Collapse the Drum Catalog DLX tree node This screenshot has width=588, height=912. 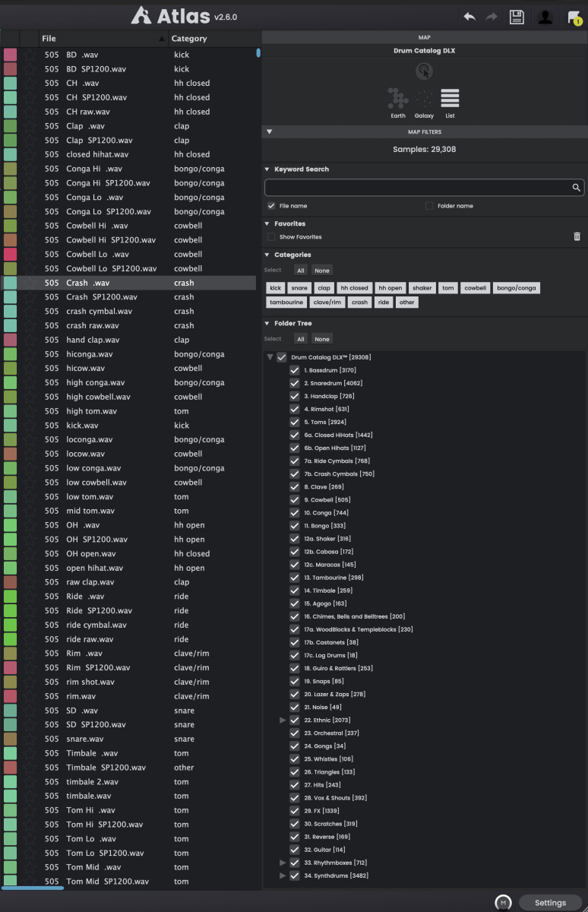[270, 357]
